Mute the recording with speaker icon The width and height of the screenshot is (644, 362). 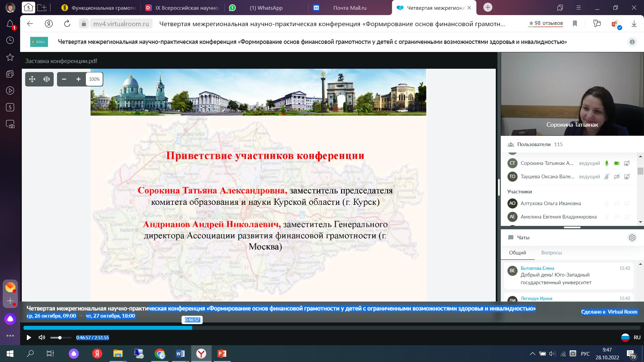click(x=42, y=338)
